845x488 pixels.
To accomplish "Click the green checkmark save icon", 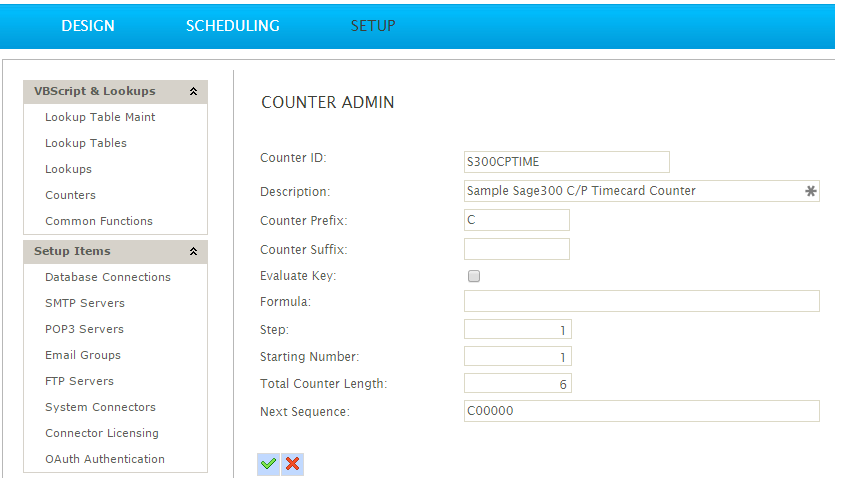I will tap(268, 463).
